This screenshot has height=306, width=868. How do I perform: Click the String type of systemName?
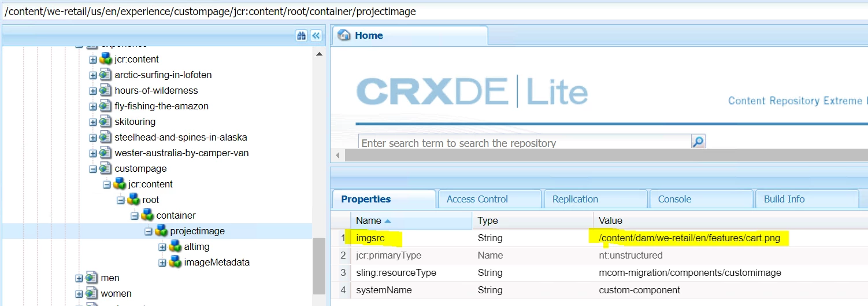pos(490,290)
